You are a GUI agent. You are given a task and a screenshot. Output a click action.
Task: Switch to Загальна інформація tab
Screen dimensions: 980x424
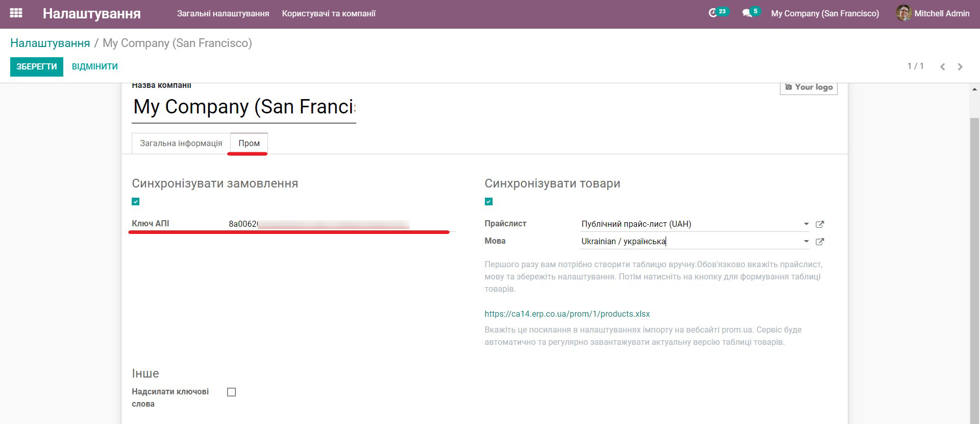[x=181, y=144]
